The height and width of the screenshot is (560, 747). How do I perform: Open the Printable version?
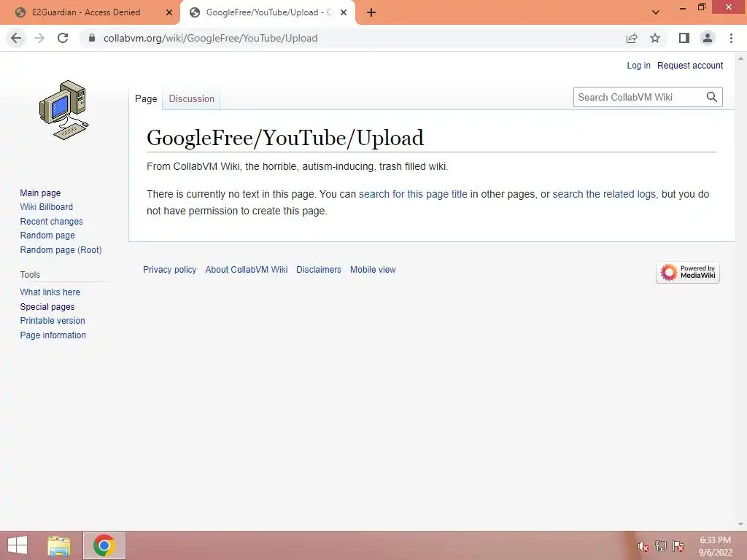53,321
